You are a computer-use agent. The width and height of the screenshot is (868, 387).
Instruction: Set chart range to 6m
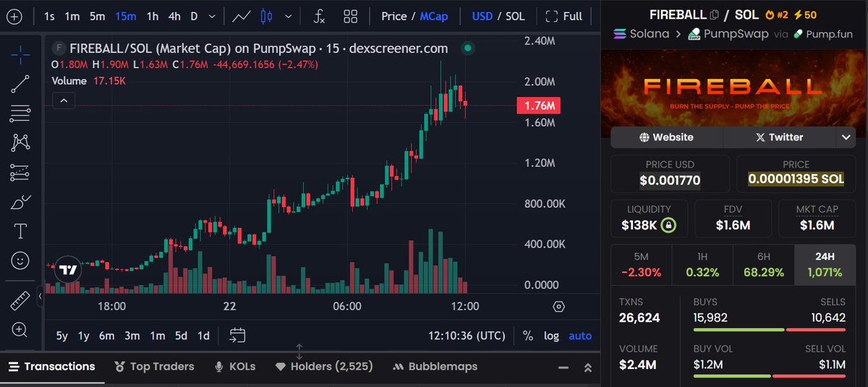[x=107, y=336]
